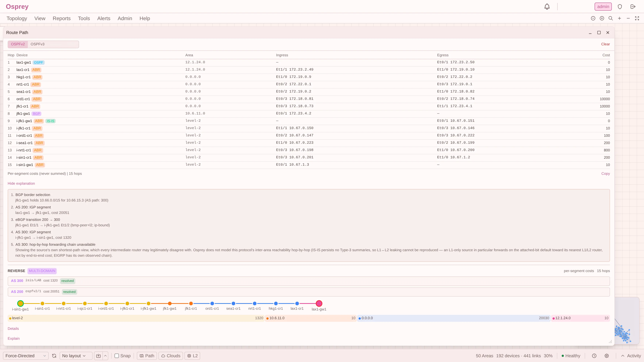Close the Route Path panel
The width and height of the screenshot is (644, 362).
(x=608, y=33)
